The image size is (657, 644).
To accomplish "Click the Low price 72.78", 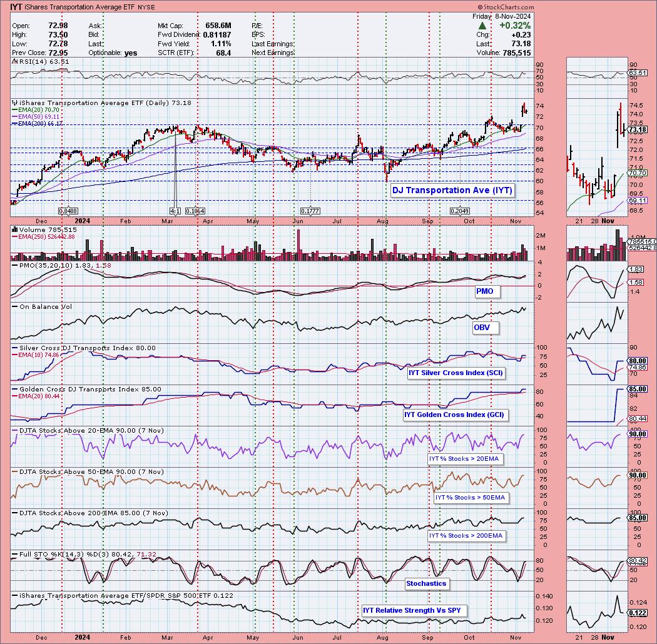I will pos(58,44).
